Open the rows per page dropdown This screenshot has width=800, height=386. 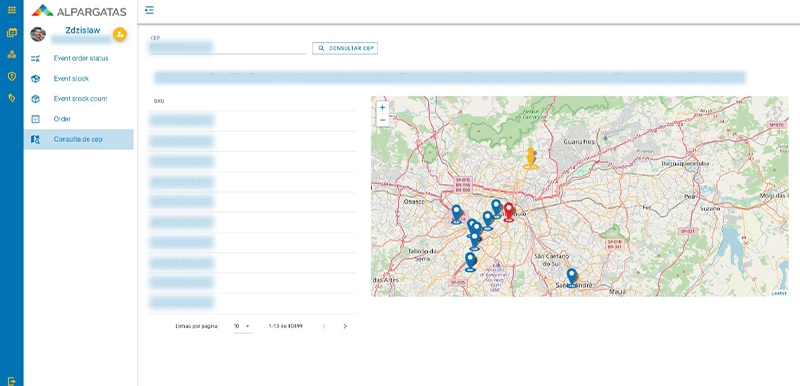tap(242, 326)
